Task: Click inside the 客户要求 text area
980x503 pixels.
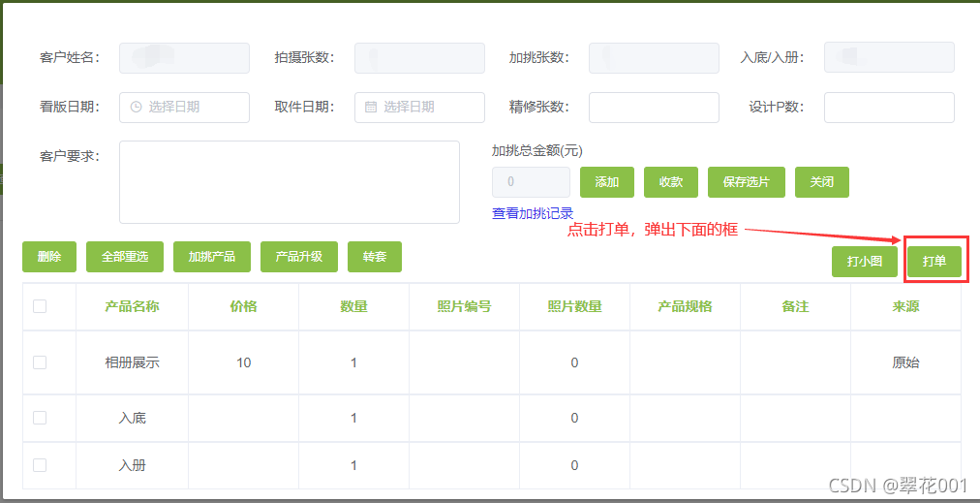Action: (290, 182)
